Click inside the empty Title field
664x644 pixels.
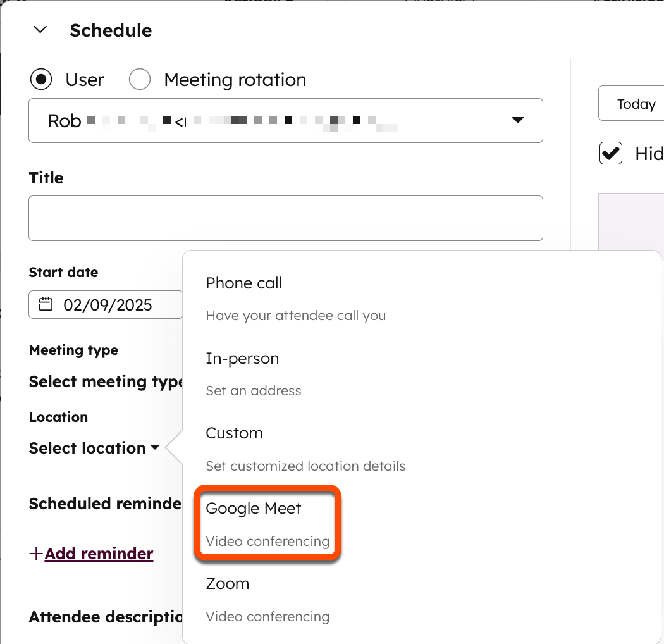285,218
